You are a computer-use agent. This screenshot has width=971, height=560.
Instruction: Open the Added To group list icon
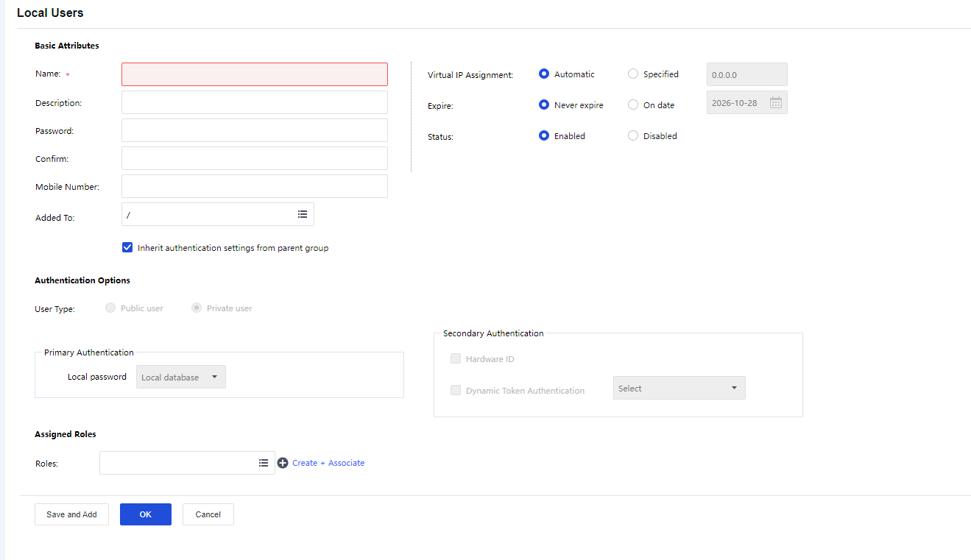pyautogui.click(x=302, y=214)
